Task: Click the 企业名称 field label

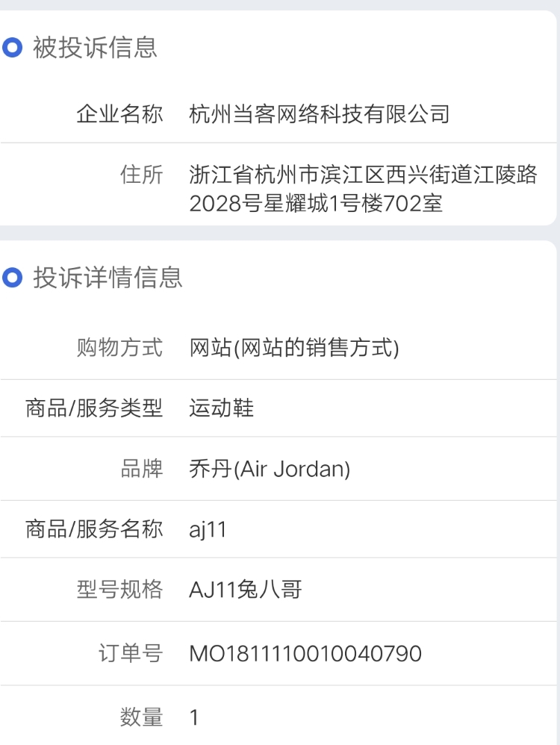Action: coord(119,114)
